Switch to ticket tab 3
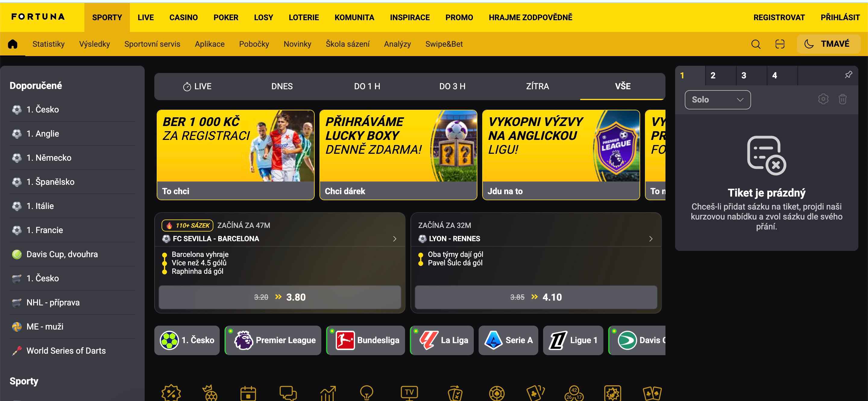This screenshot has height=401, width=868. coord(751,75)
